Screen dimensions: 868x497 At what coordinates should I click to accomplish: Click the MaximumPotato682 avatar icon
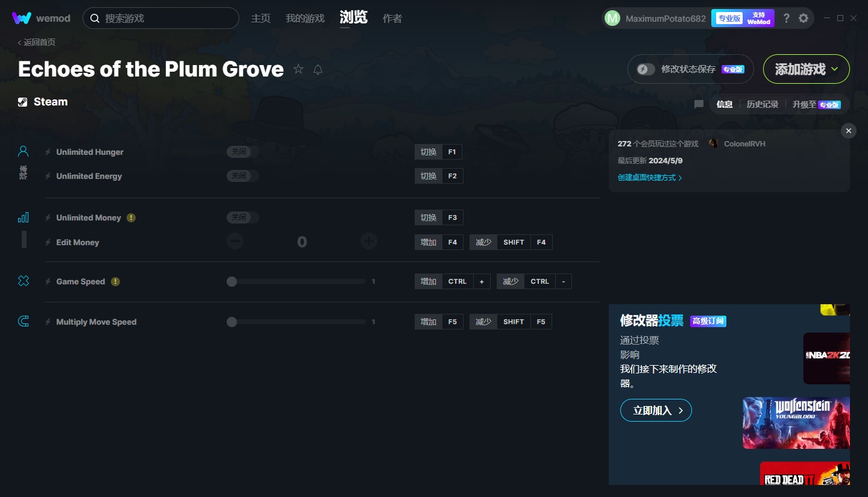pyautogui.click(x=612, y=18)
